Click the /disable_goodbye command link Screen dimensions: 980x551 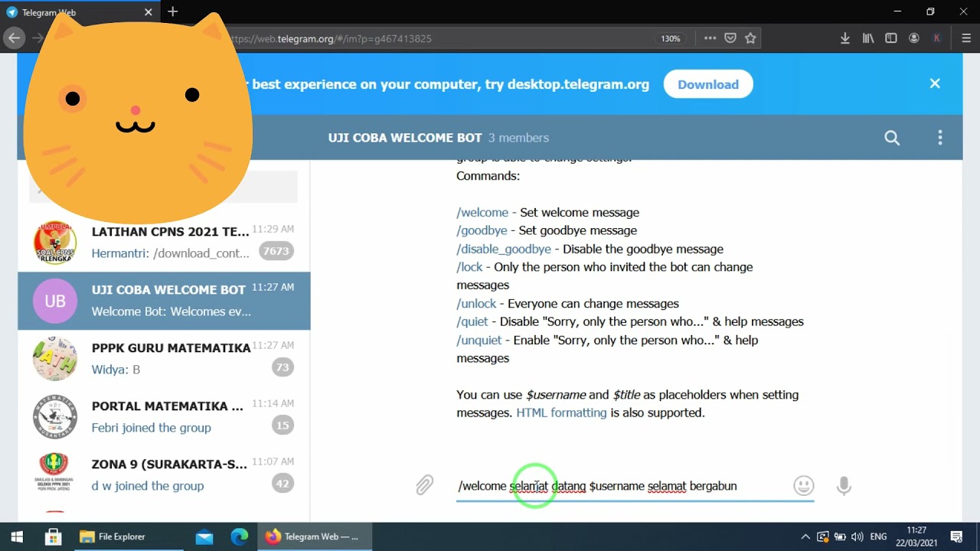click(504, 249)
